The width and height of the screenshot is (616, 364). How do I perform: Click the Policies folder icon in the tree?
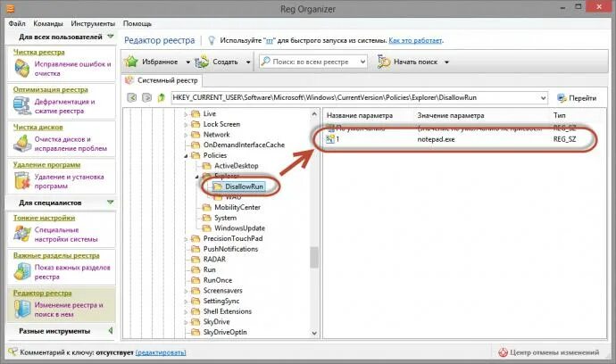[x=196, y=155]
